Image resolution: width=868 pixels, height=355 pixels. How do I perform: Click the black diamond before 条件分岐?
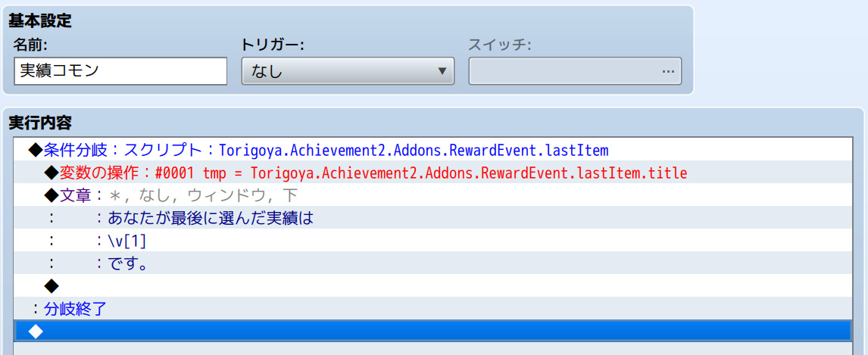click(x=35, y=150)
